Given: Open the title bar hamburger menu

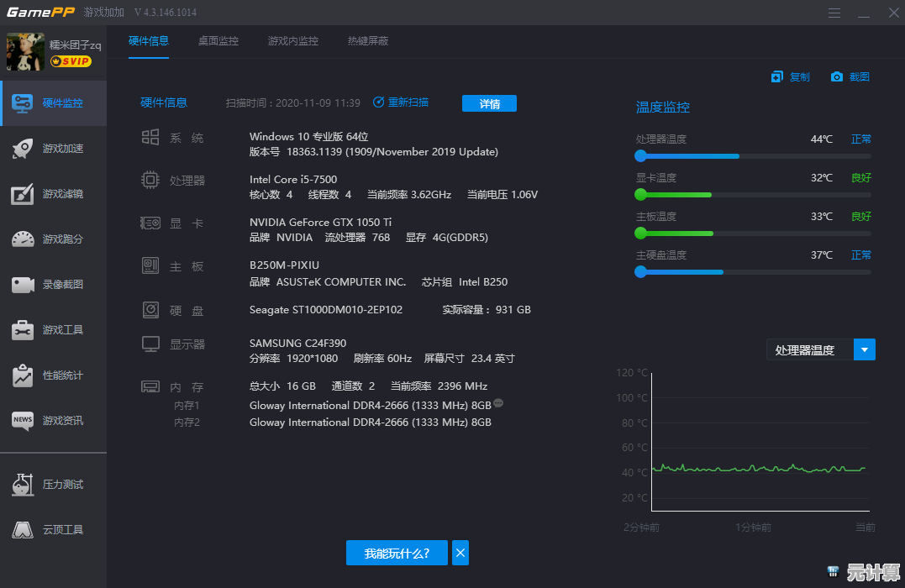Looking at the screenshot, I should pyautogui.click(x=834, y=13).
